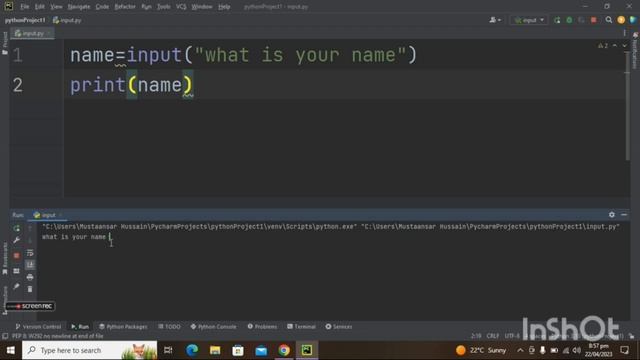Screen dimensions: 640x360
Task: Rerun the input script in Run panel
Action: (17, 228)
